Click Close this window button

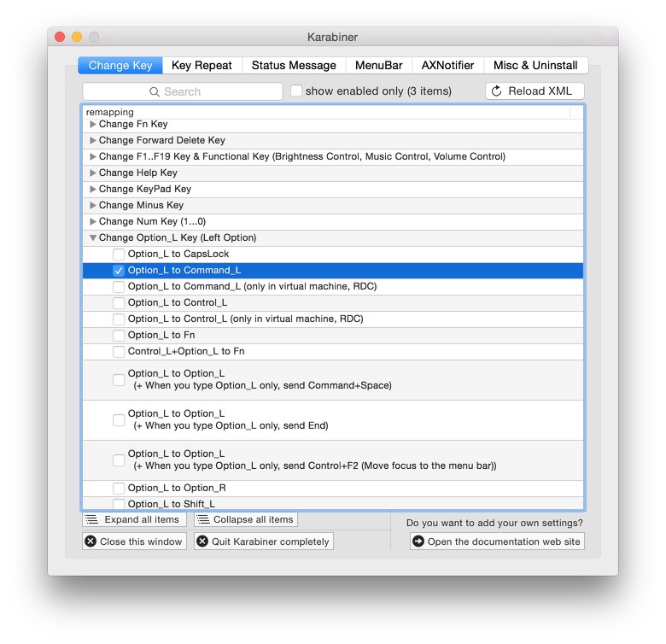coord(134,542)
